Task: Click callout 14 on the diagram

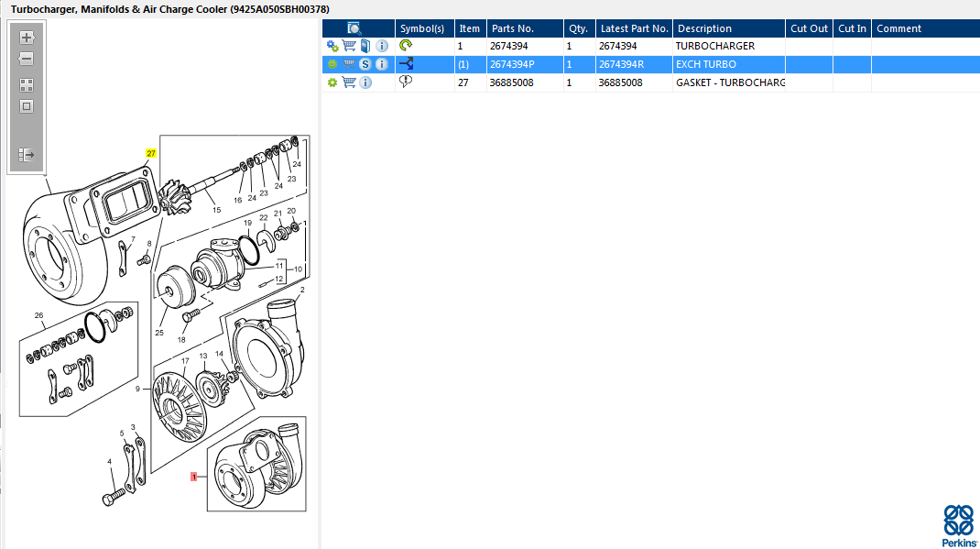Action: tap(219, 353)
